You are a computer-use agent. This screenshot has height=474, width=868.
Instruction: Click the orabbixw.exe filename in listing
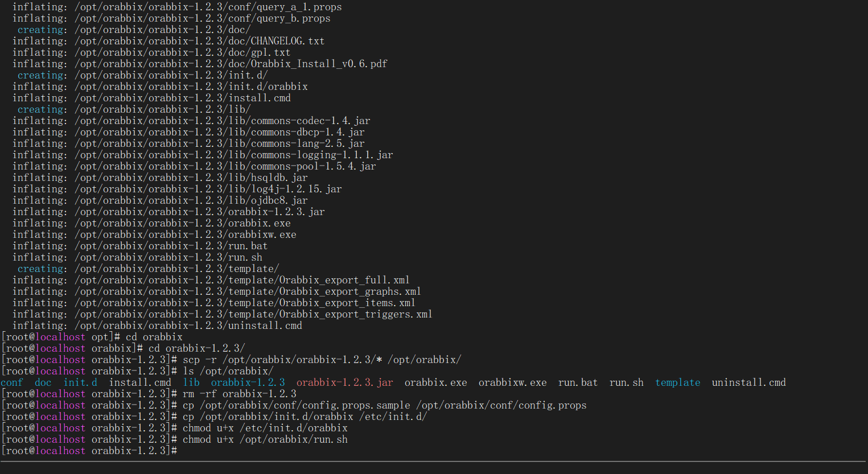pyautogui.click(x=512, y=382)
